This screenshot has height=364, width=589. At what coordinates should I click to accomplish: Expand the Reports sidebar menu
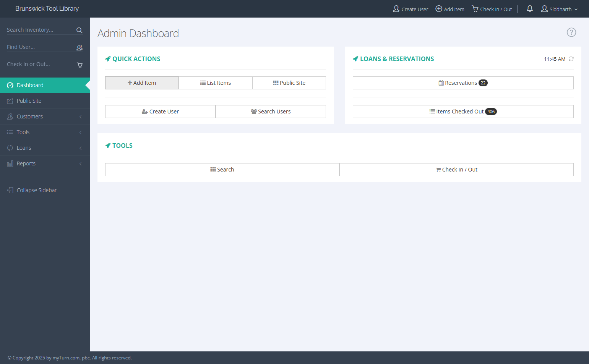click(x=45, y=163)
